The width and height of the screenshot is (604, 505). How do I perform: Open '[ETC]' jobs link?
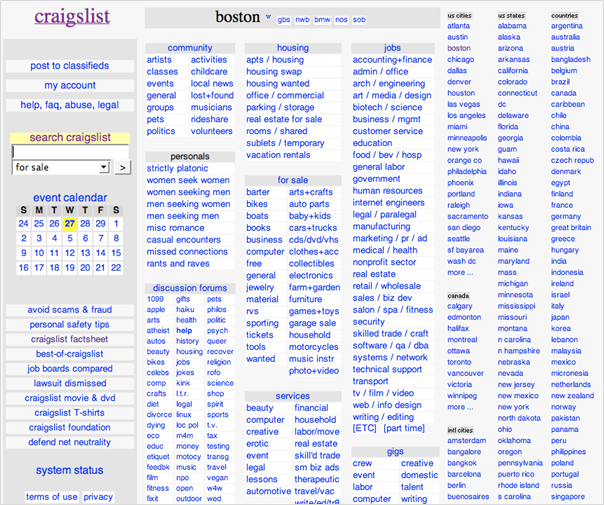pos(364,428)
